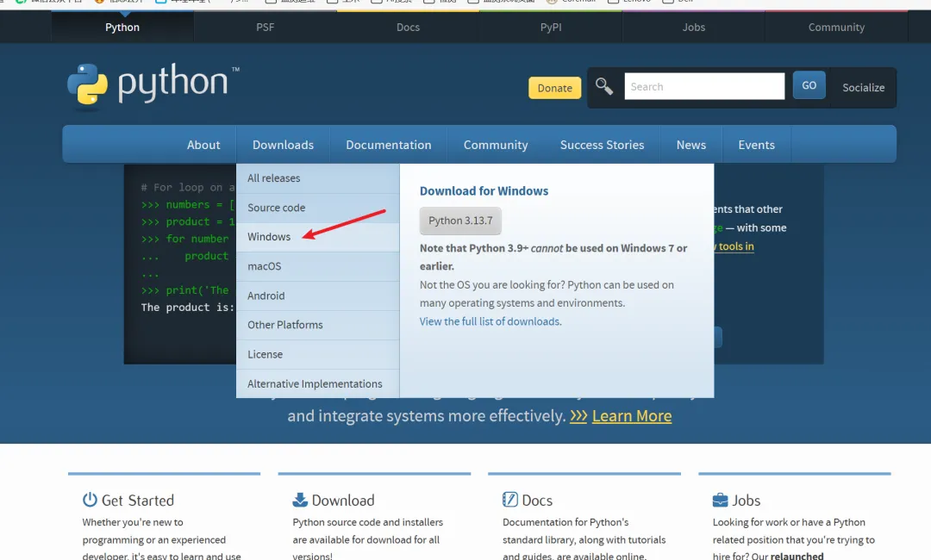Screen dimensions: 931x560
Task: Go to the PyPI top tab
Action: (x=551, y=28)
